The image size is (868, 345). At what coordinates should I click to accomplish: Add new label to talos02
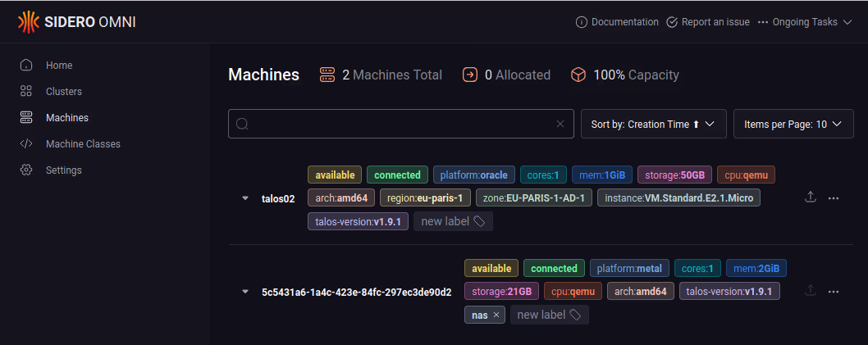pos(453,221)
